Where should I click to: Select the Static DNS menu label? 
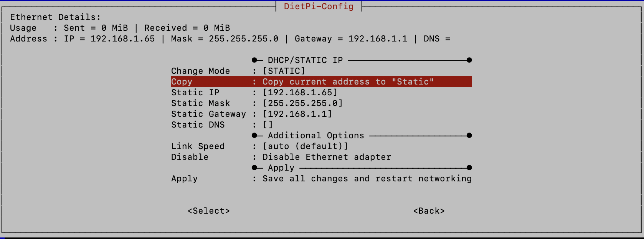tap(198, 125)
